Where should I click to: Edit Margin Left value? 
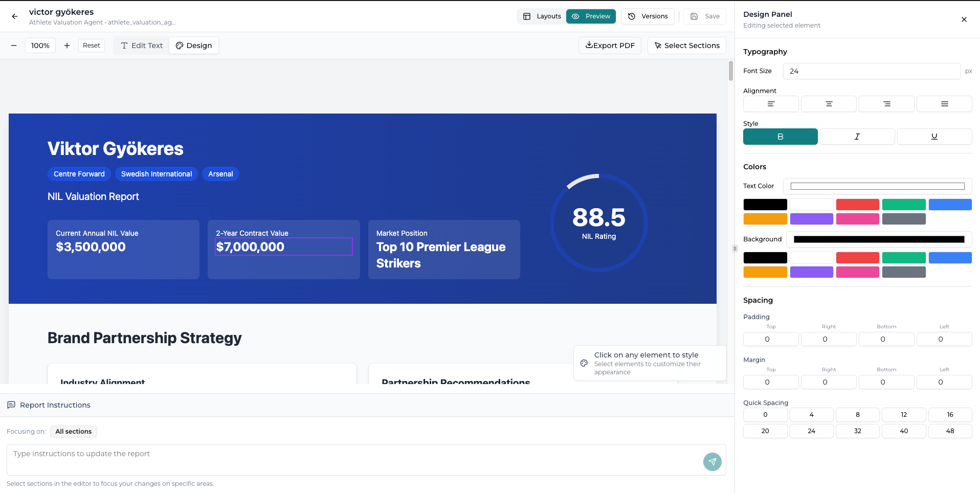click(x=944, y=382)
